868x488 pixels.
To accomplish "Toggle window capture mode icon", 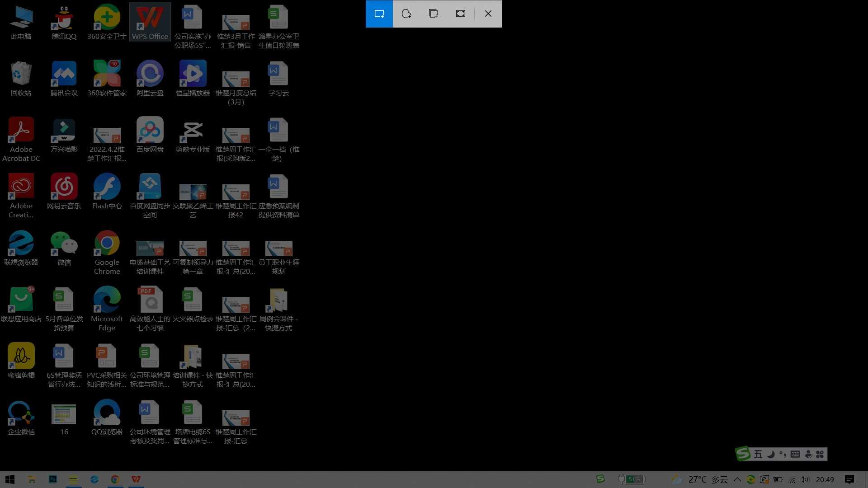I will point(434,14).
